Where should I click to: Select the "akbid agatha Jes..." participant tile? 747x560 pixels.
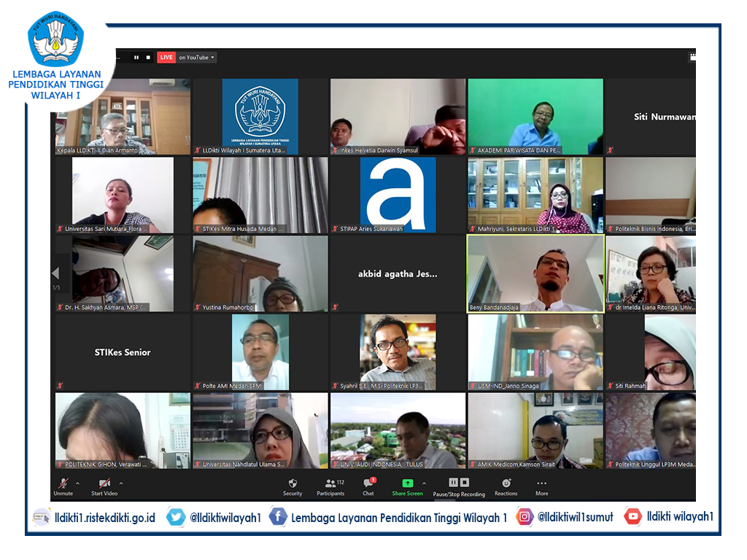(398, 274)
